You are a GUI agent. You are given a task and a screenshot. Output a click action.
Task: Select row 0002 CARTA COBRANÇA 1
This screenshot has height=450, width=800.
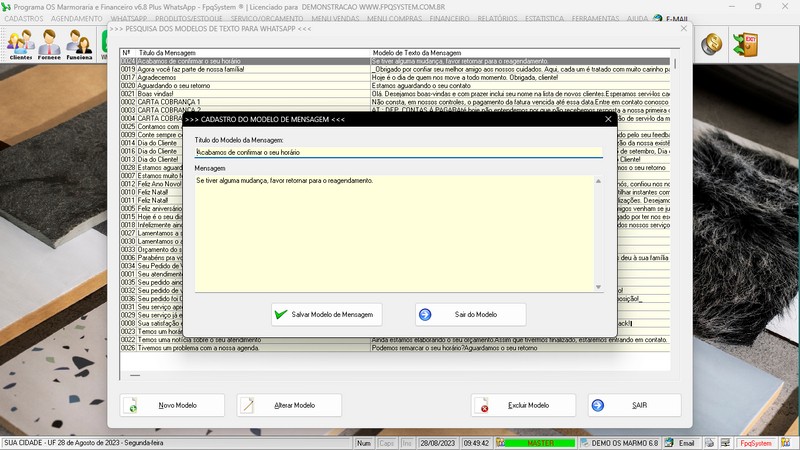[x=395, y=102]
